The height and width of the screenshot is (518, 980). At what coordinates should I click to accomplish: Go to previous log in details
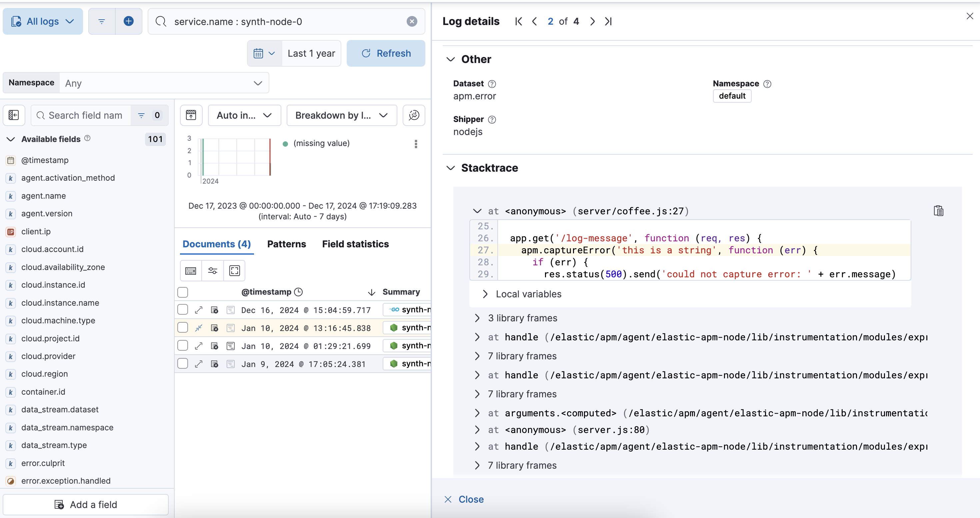tap(535, 21)
